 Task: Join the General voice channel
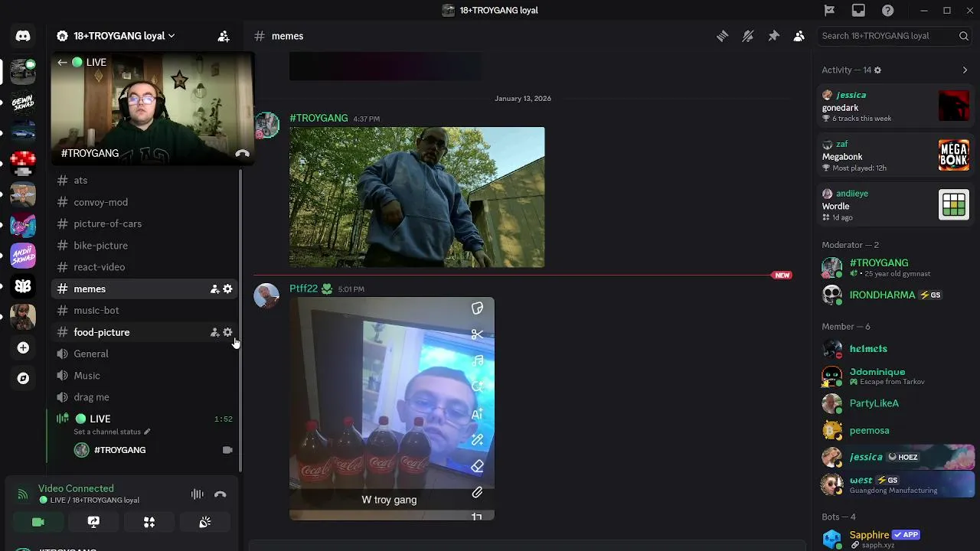click(145, 354)
